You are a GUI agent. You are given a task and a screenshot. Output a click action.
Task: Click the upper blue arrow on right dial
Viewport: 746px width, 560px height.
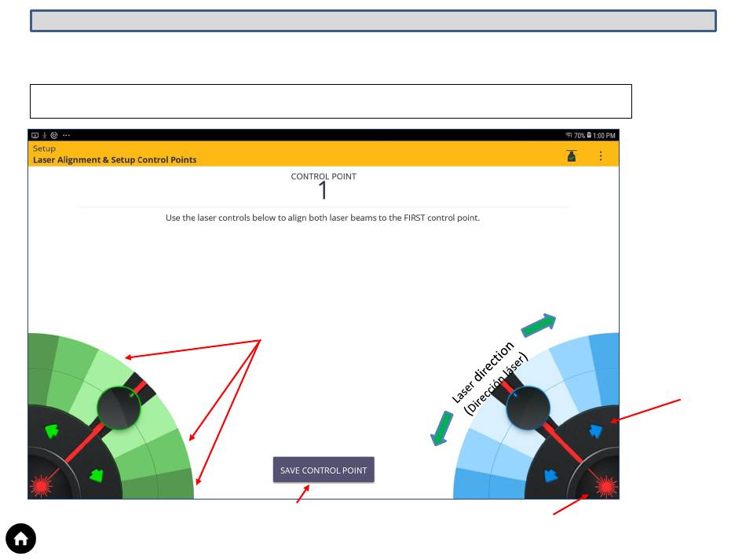tap(595, 430)
